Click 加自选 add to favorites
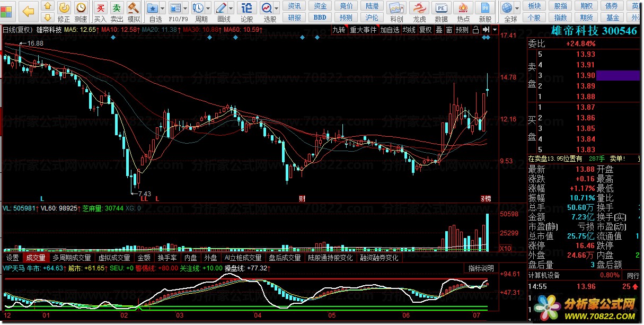 [390, 30]
